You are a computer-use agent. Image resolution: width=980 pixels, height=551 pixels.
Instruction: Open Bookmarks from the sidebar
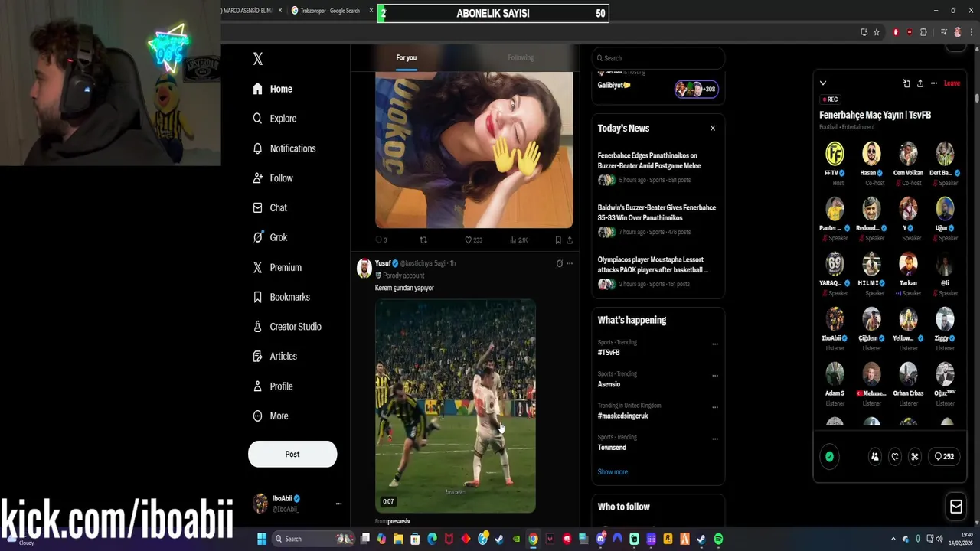tap(281, 297)
